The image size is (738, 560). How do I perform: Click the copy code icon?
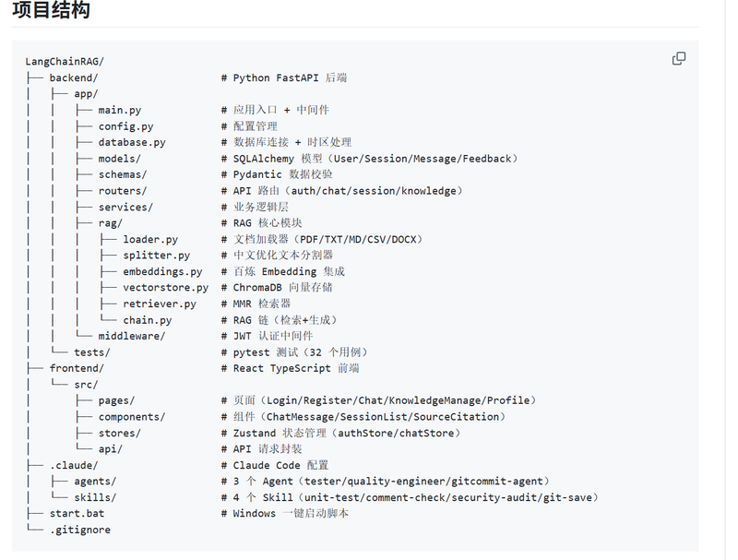(679, 59)
